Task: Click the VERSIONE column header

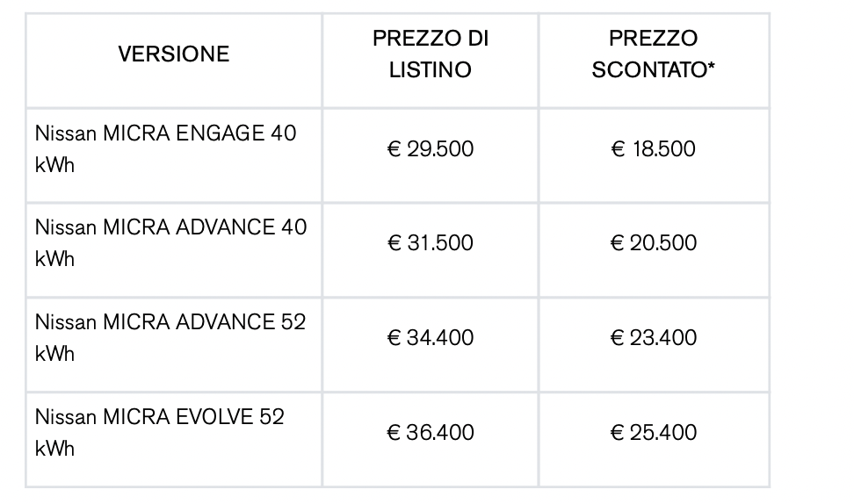Action: point(174,54)
